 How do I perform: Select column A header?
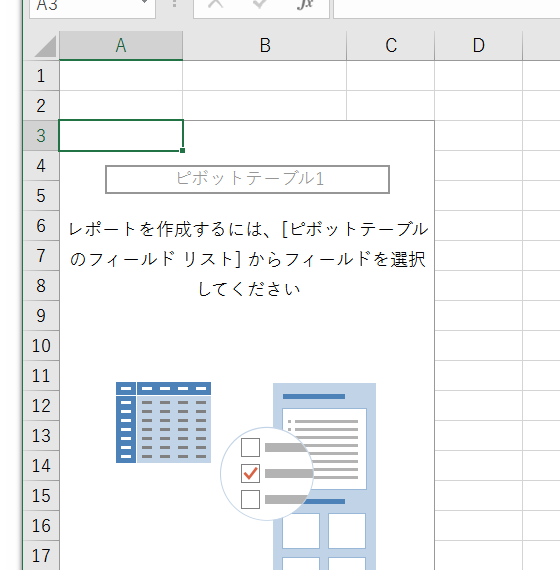pyautogui.click(x=121, y=46)
